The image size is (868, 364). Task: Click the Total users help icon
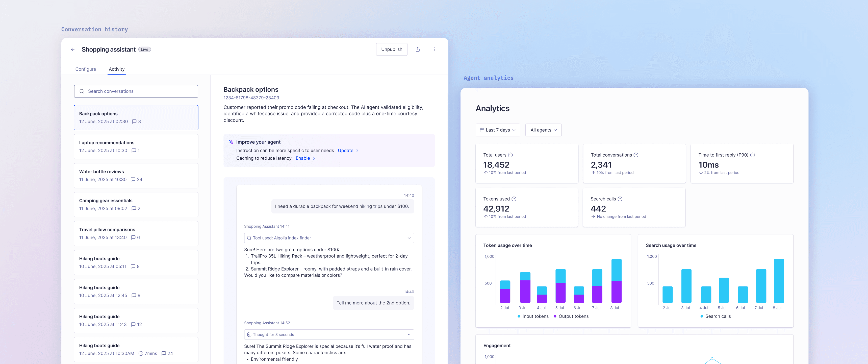(x=510, y=155)
